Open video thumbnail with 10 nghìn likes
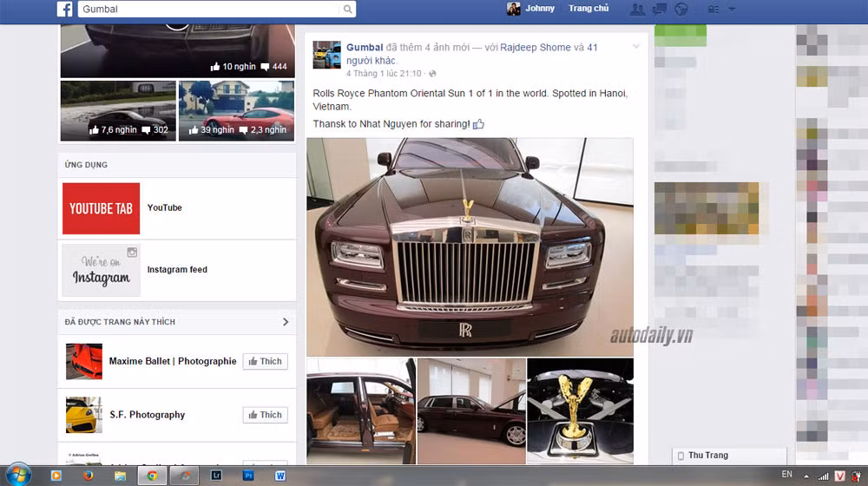This screenshot has width=868, height=486. pos(177,50)
